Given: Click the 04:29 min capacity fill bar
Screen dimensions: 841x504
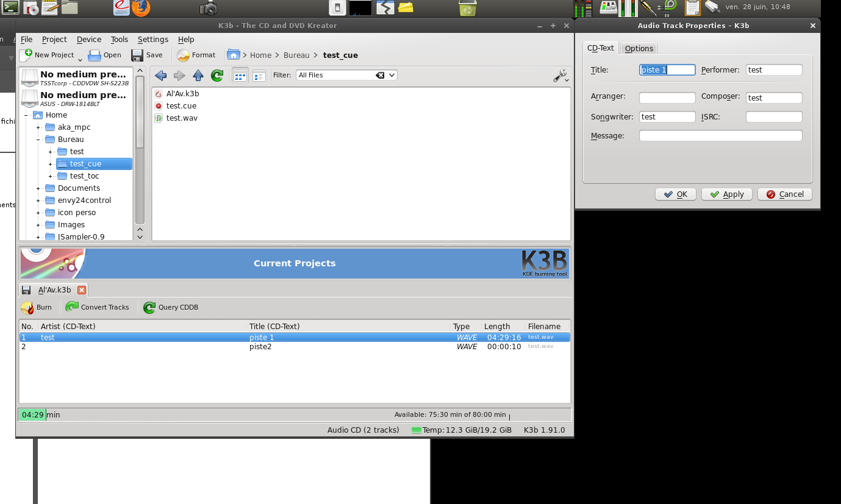Looking at the screenshot, I should pyautogui.click(x=32, y=415).
